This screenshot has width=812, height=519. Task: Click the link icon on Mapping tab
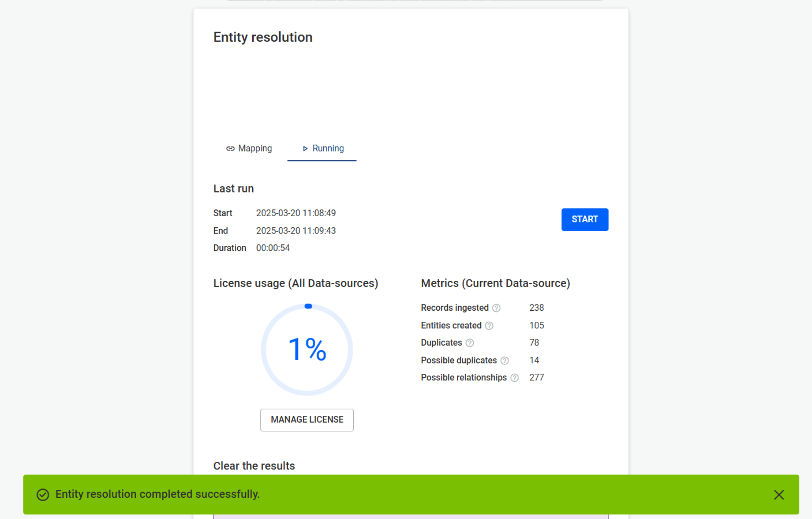point(231,148)
